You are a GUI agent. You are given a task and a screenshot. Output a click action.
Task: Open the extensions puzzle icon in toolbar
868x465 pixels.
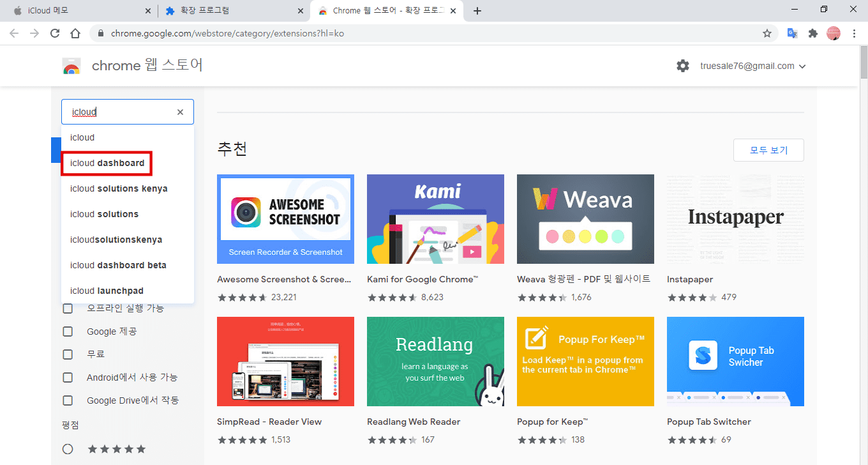[x=812, y=33]
